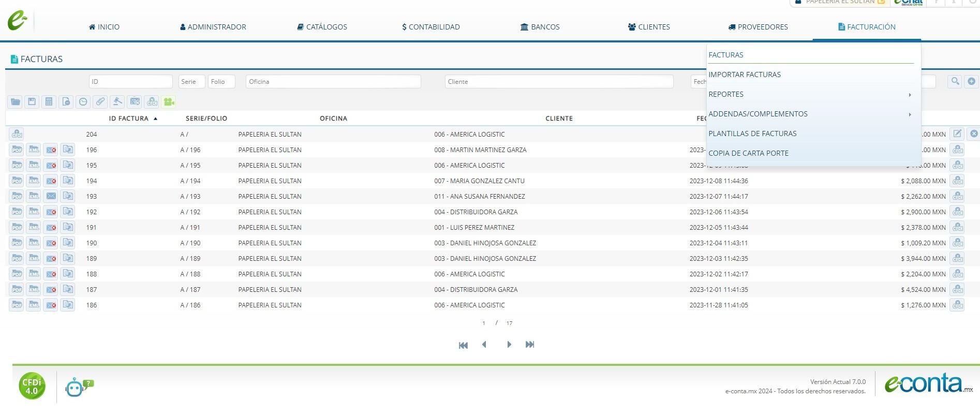Click the green video camera icon
980x414 pixels.
click(169, 102)
